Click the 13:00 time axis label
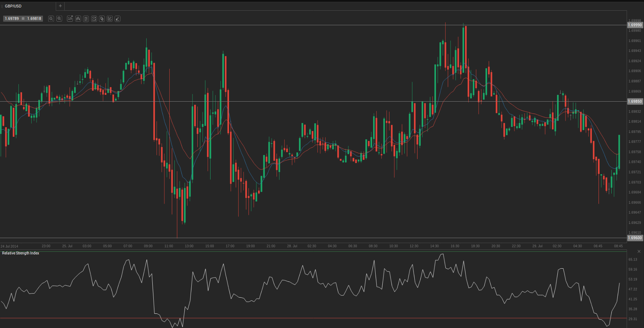 pos(189,246)
